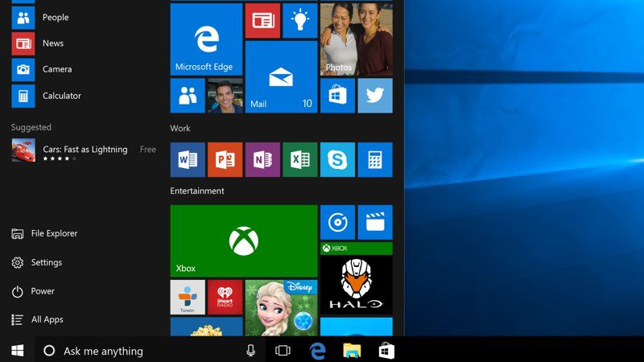Click the Power button

pyautogui.click(x=33, y=291)
